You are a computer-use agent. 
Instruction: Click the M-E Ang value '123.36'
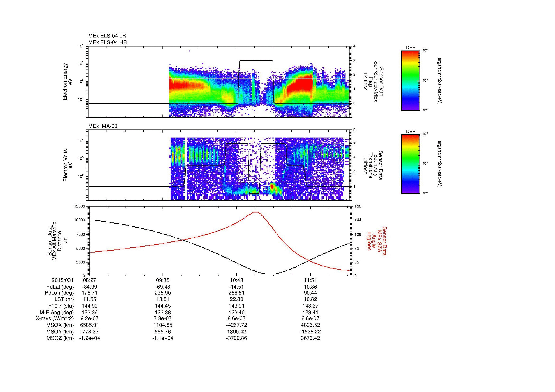(89, 313)
